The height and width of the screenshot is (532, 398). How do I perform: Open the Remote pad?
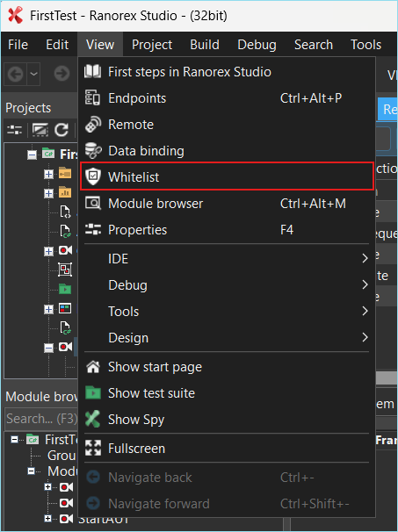227,125
